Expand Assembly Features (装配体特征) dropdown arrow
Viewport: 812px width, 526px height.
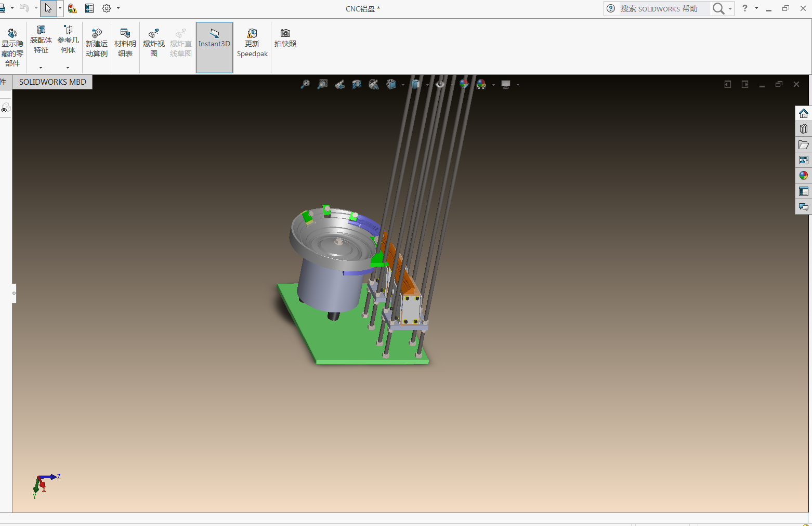(x=41, y=68)
